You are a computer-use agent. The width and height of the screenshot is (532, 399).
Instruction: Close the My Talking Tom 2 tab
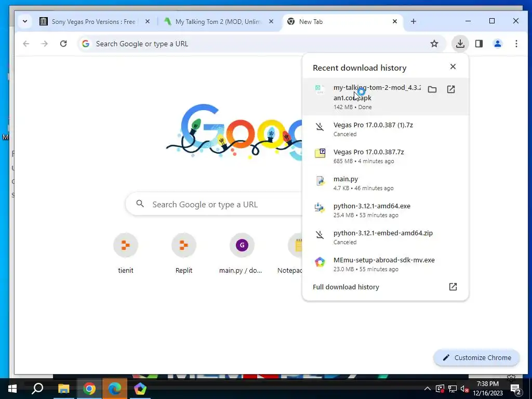271,21
